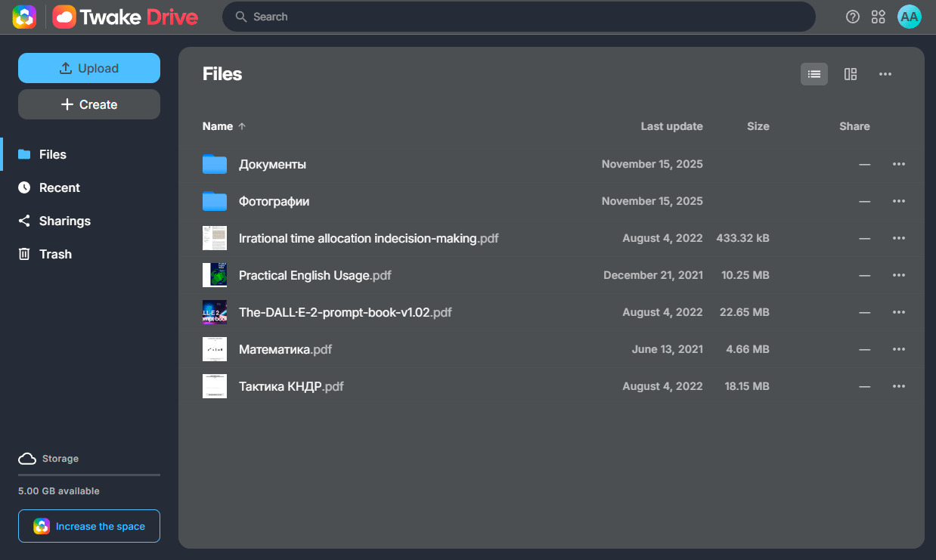Click Increase the space link

pos(89,526)
